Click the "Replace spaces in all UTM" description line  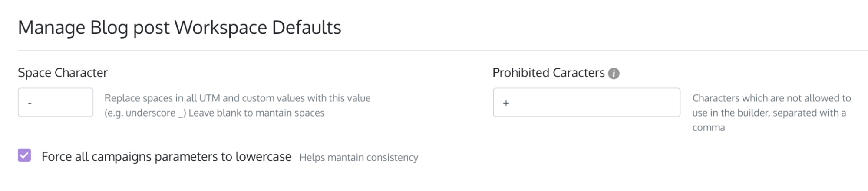point(238,98)
